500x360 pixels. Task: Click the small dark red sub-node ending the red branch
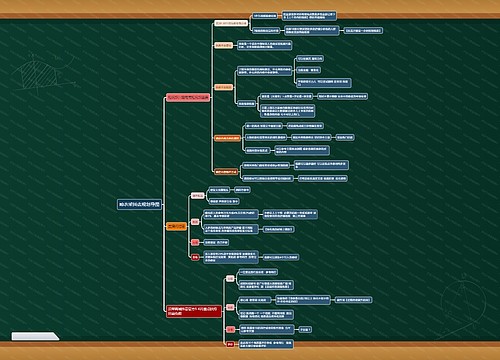[x=230, y=344]
